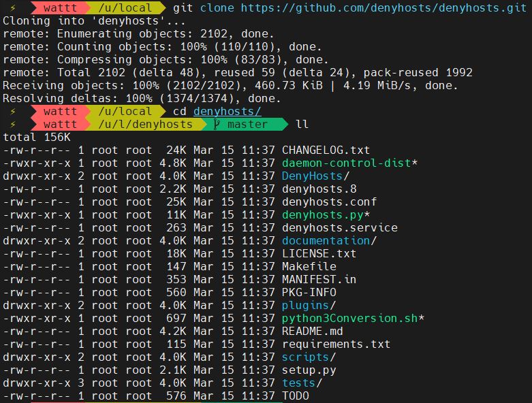Click the underlined denyhosts/ path after cd
Viewport: 532px width, 403px height.
[228, 111]
